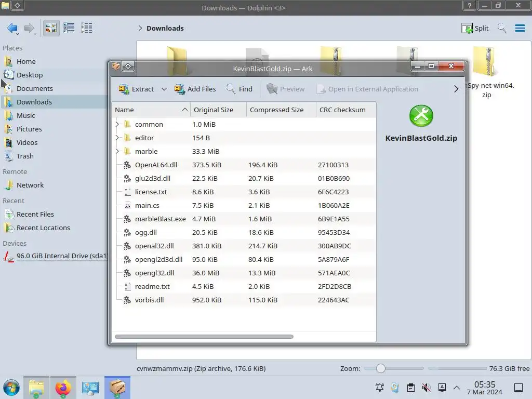Switch Dolphin to Compact view
The width and height of the screenshot is (532, 399).
[69, 28]
